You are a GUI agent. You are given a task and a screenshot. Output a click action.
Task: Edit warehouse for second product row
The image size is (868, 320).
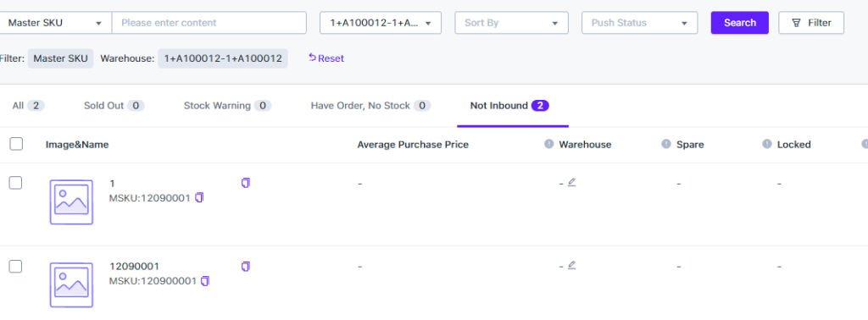coord(572,265)
